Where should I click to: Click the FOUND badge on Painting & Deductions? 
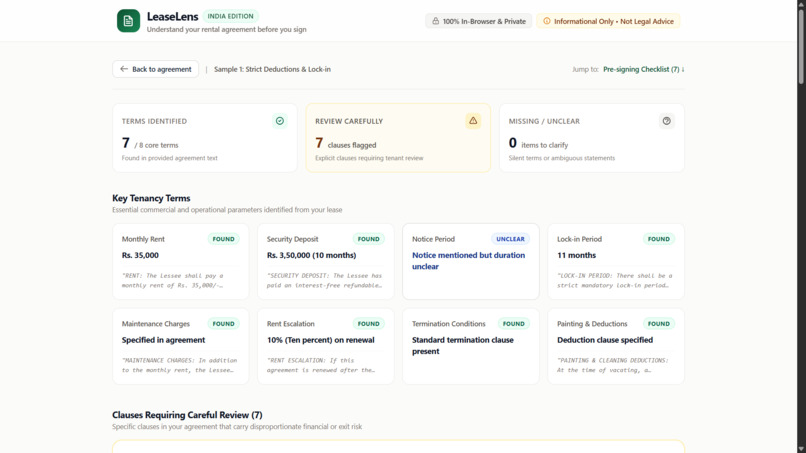point(658,324)
